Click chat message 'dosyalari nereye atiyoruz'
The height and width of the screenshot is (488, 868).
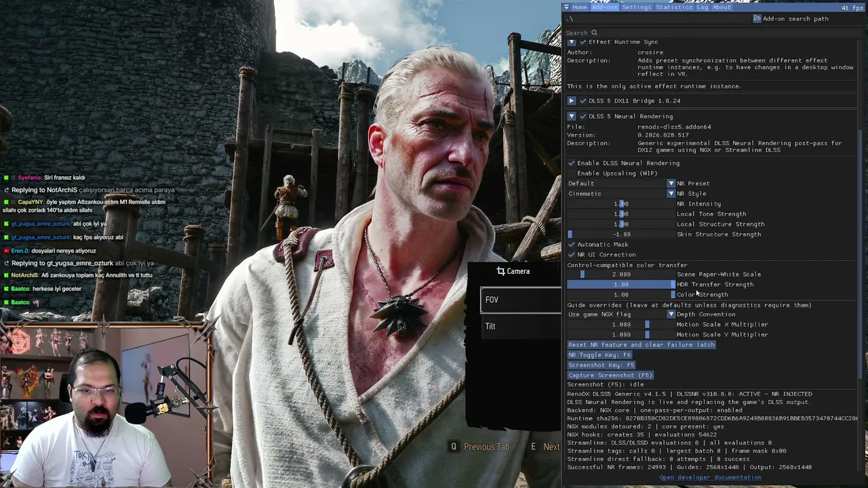click(64, 251)
